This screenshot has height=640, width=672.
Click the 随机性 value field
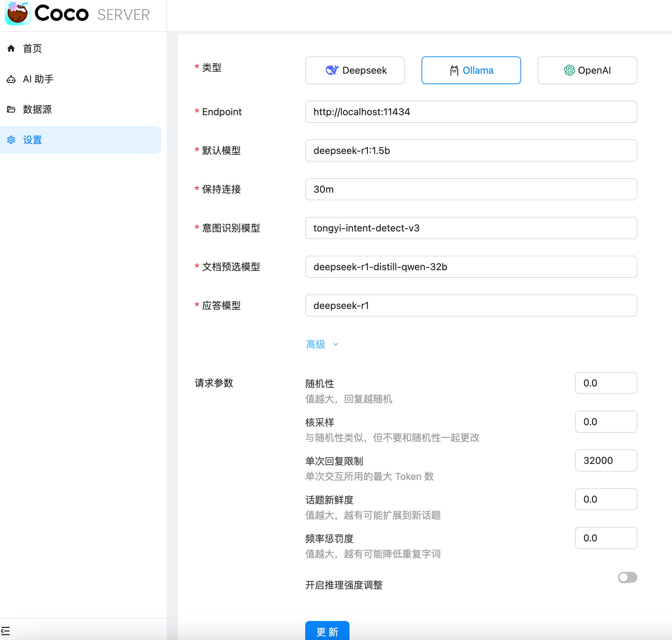[606, 383]
